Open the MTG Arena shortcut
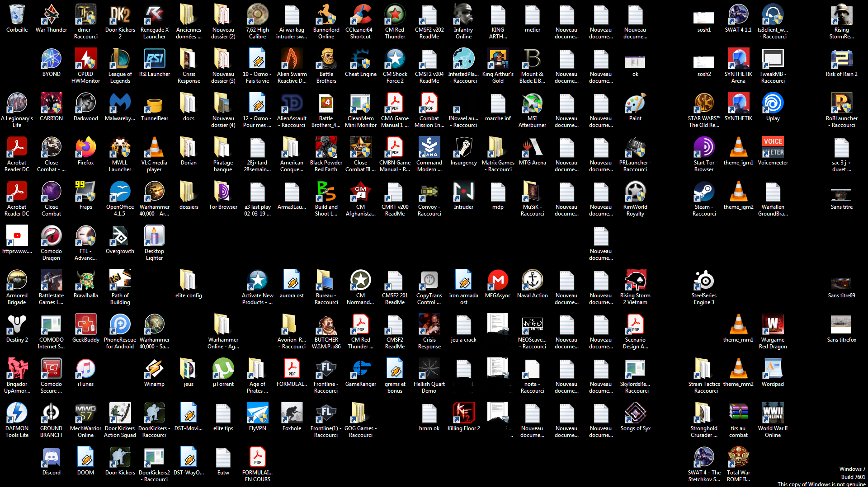Image resolution: width=868 pixels, height=488 pixels. pyautogui.click(x=532, y=151)
